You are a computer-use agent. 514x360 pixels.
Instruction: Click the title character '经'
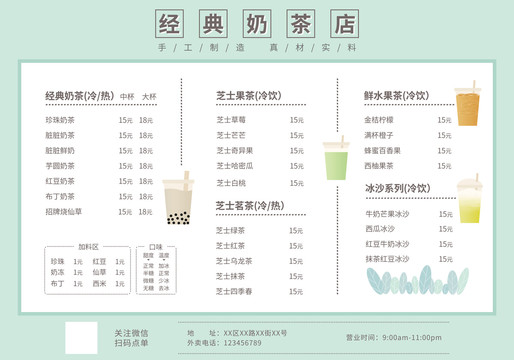pos(169,24)
